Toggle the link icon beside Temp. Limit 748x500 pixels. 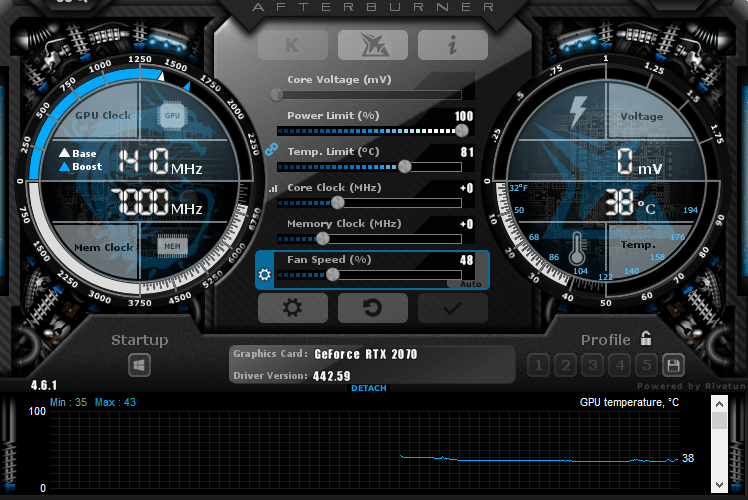pyautogui.click(x=271, y=149)
